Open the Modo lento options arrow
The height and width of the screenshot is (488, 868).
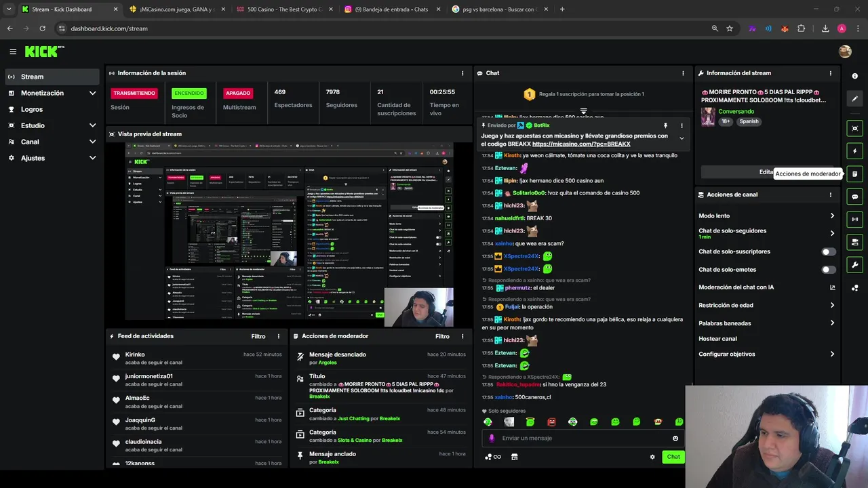coord(832,216)
